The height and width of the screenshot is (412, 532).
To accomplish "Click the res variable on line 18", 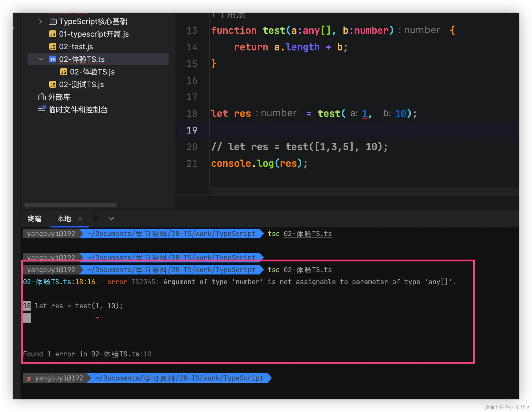I will (242, 114).
